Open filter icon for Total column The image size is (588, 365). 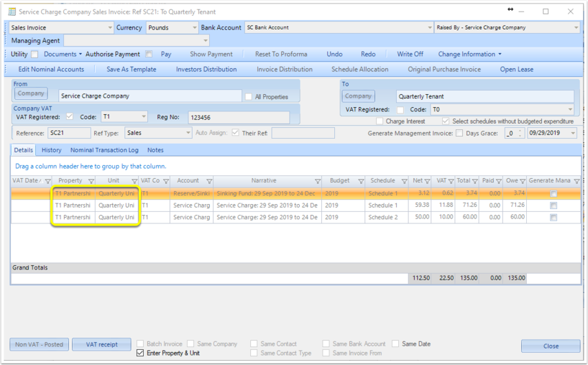[x=475, y=181]
